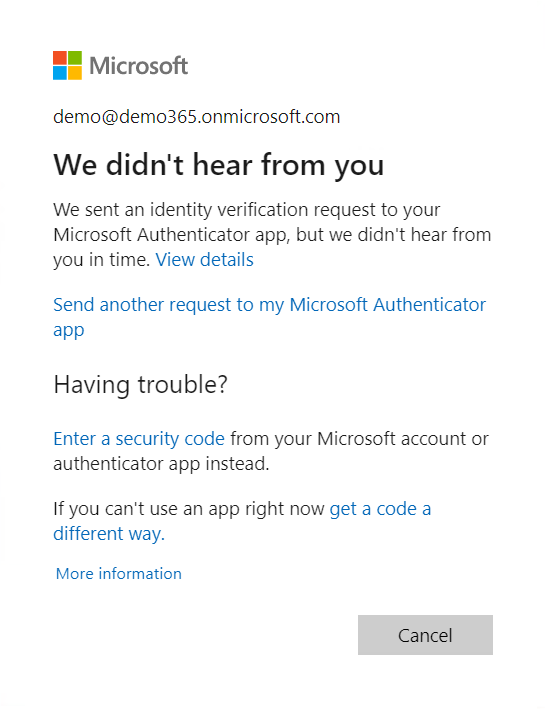Click the "different way." link continuation
Screen dimensions: 545x709
tap(109, 534)
